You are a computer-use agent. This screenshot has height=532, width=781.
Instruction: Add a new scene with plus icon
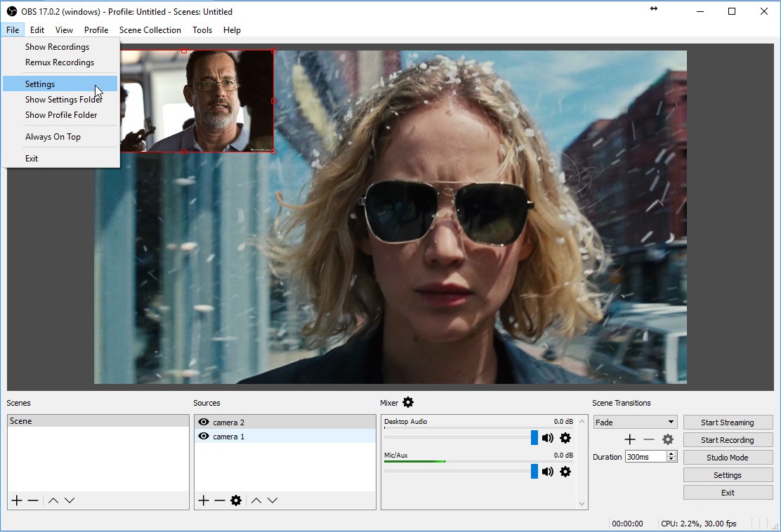(17, 500)
